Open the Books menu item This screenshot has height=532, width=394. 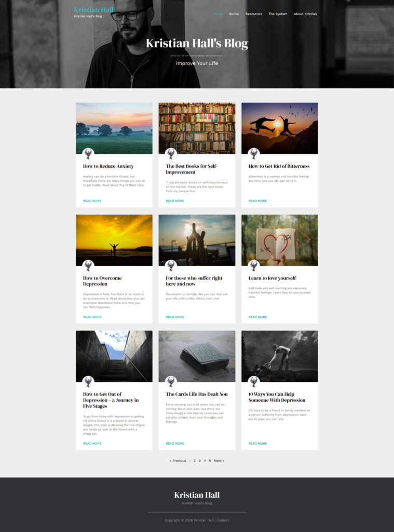234,14
